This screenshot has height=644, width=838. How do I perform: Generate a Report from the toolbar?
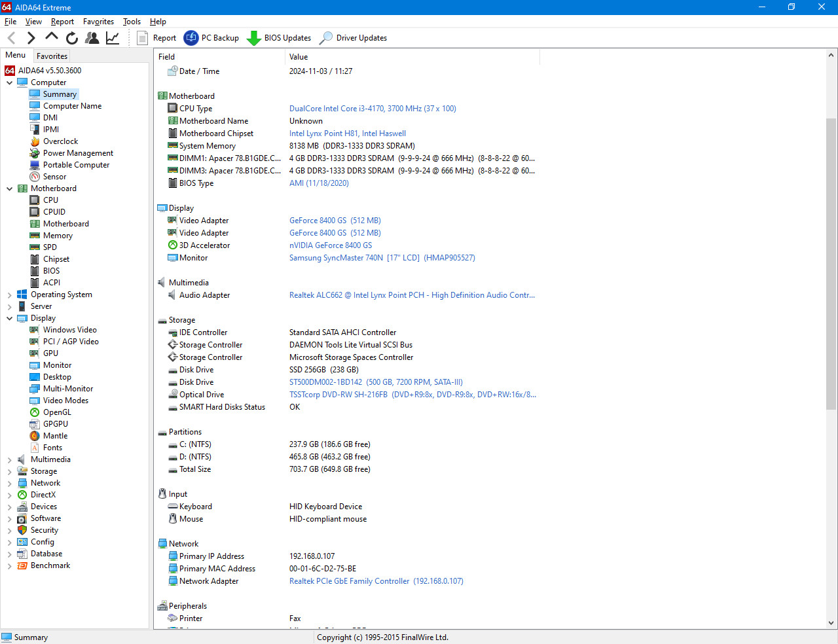(x=156, y=38)
